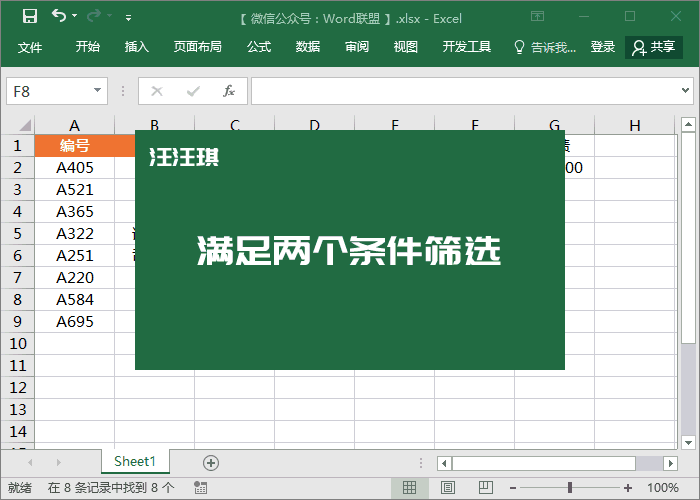
Task: Open the 文件 menu tab
Action: tap(30, 47)
